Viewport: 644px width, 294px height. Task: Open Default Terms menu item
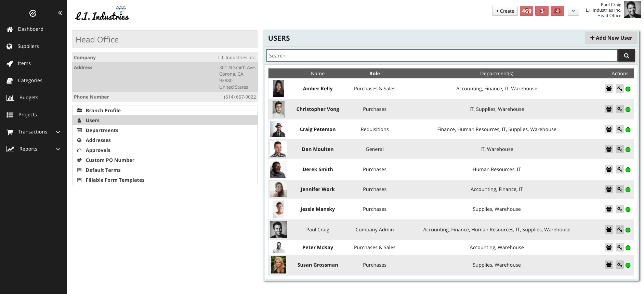165,170
